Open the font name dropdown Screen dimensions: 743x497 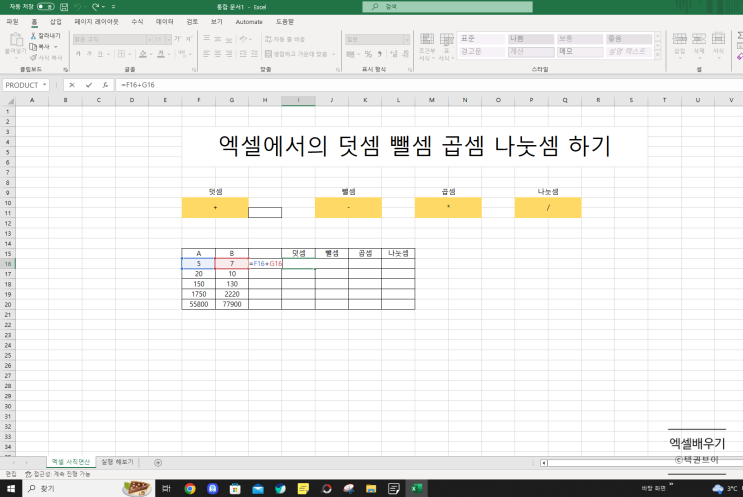point(149,39)
